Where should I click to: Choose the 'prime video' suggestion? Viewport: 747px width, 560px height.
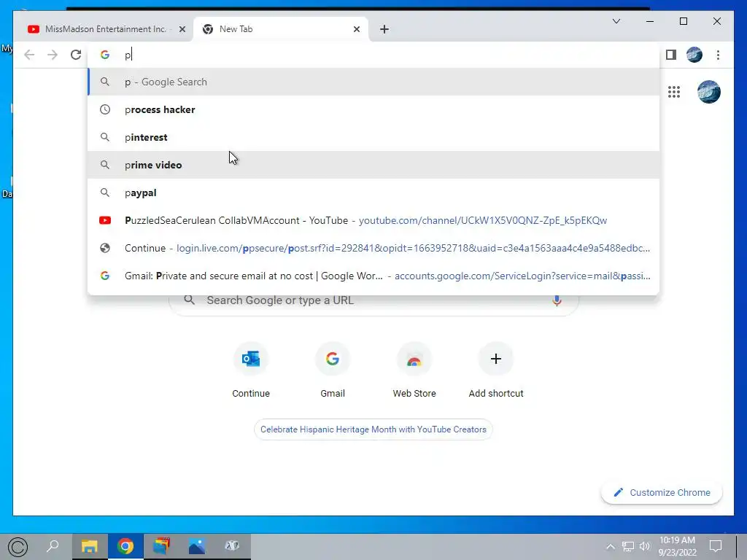(373, 165)
